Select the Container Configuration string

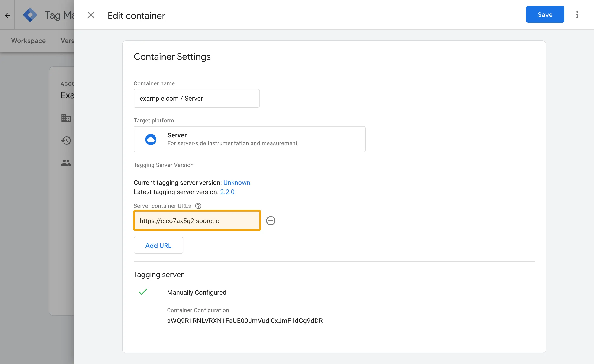(245, 321)
